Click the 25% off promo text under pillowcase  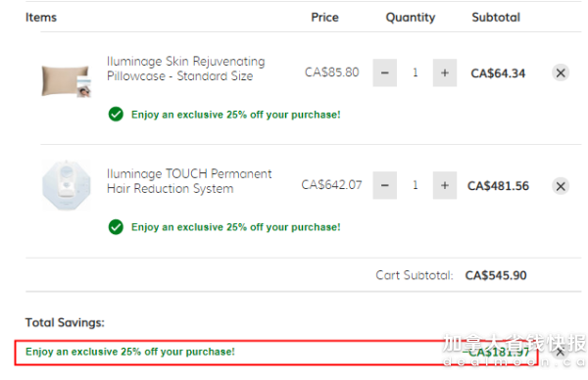point(236,115)
